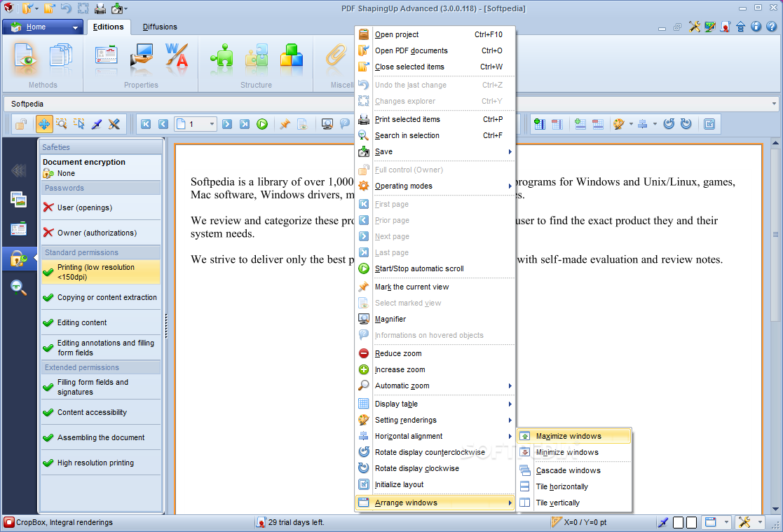Toggle Editing annotations and filling form fields
The width and height of the screenshot is (783, 532).
coord(101,348)
